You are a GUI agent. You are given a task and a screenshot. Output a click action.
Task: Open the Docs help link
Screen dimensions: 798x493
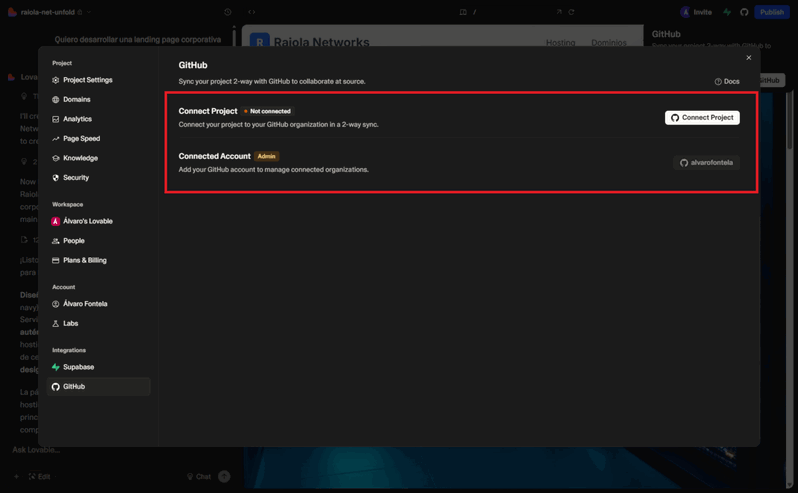coord(727,81)
